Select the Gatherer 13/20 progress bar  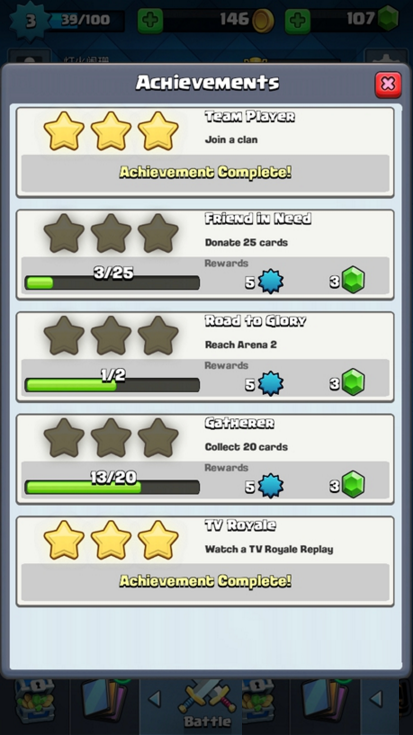(112, 487)
